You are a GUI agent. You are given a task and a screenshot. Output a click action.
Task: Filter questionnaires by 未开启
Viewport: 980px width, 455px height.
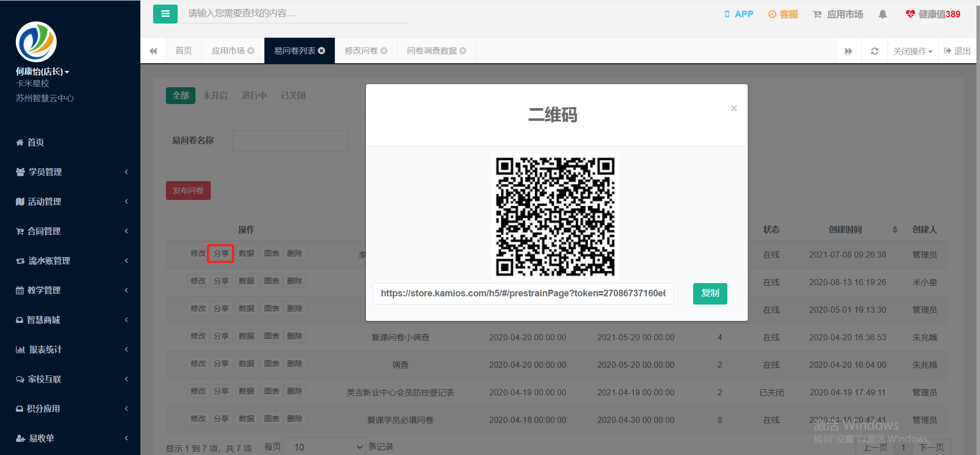point(215,95)
